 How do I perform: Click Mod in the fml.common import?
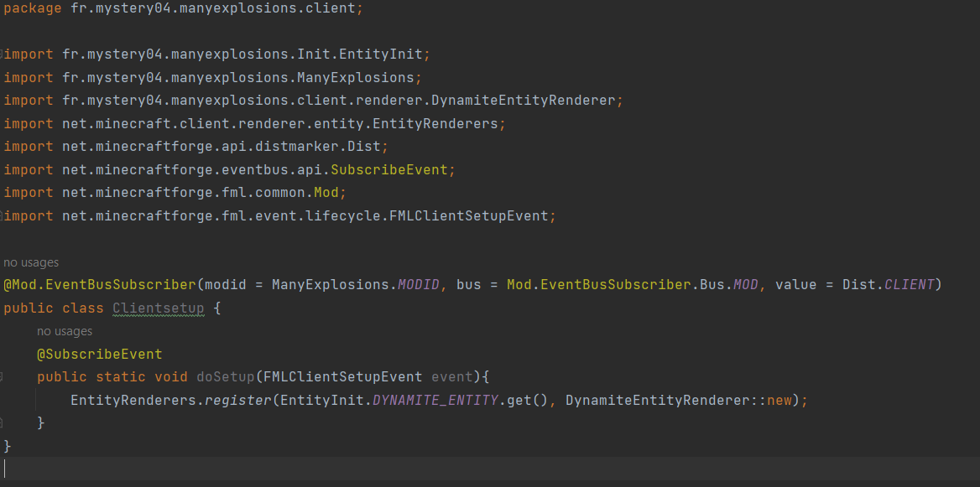[x=326, y=193]
